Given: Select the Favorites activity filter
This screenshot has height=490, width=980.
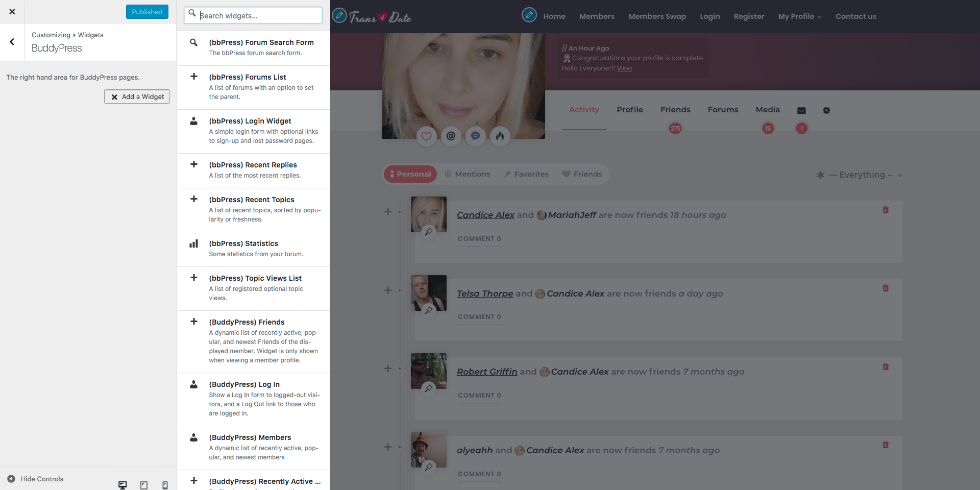Looking at the screenshot, I should tap(526, 174).
